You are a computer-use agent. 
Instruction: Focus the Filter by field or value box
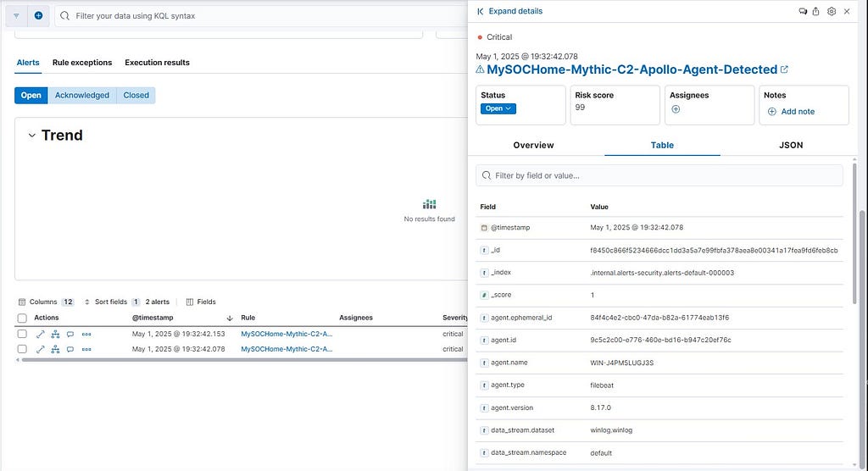pos(659,175)
